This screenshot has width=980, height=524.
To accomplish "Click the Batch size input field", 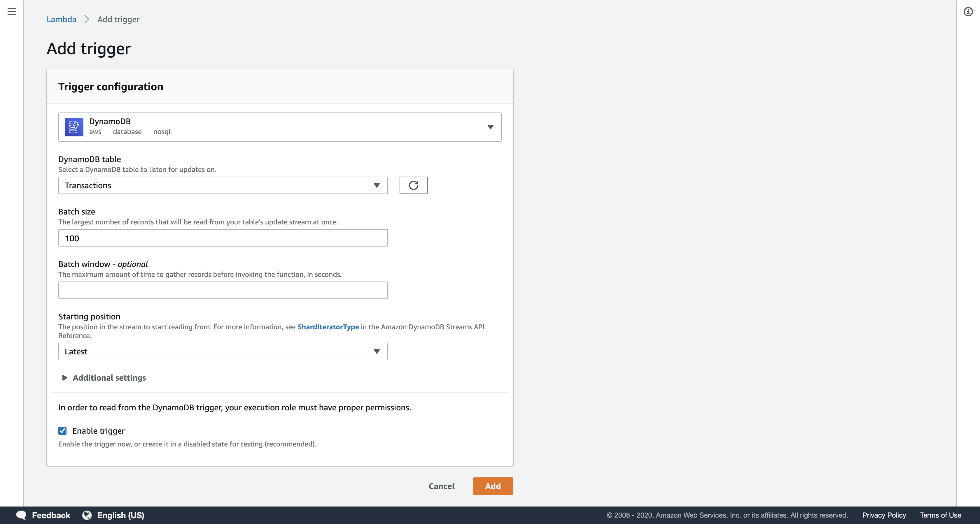I will [223, 238].
